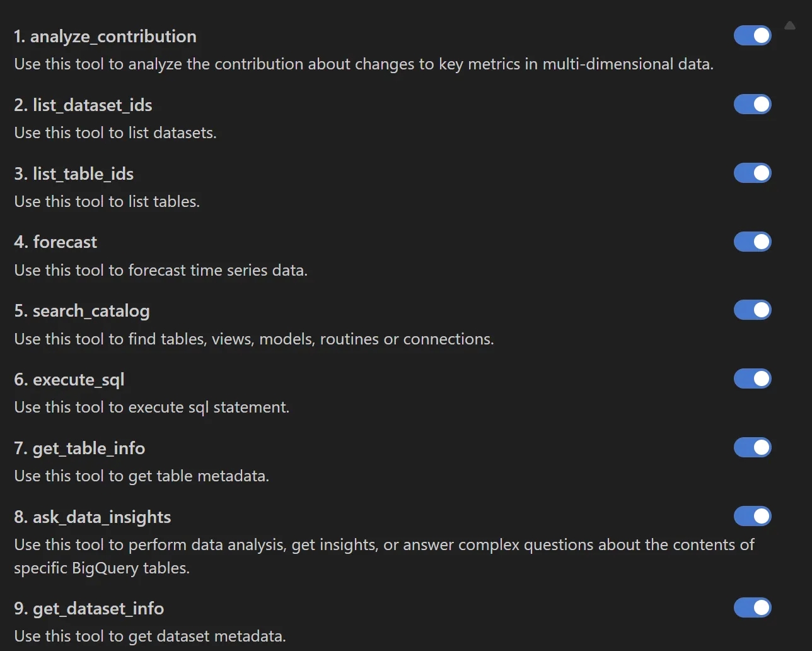Collapse the tool list with the triangle
812x651 pixels.
tap(791, 25)
